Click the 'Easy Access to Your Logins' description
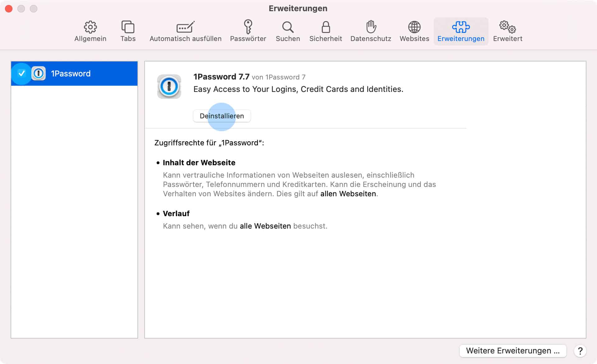The width and height of the screenshot is (597, 364). (x=298, y=89)
